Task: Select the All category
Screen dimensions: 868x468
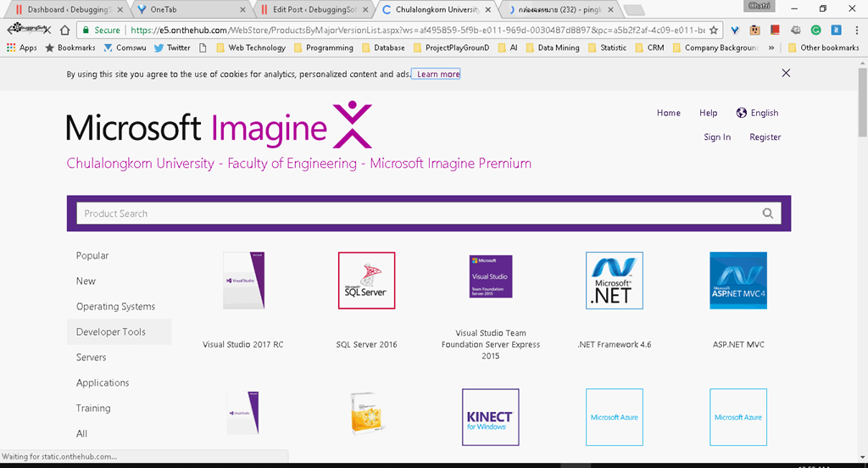Action: (x=81, y=433)
